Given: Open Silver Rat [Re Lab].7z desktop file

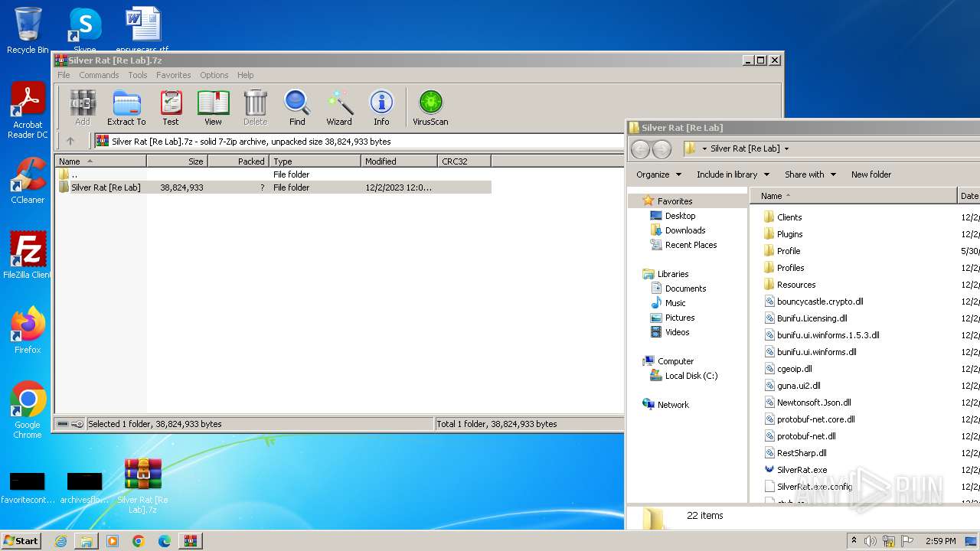Looking at the screenshot, I should coord(142,486).
